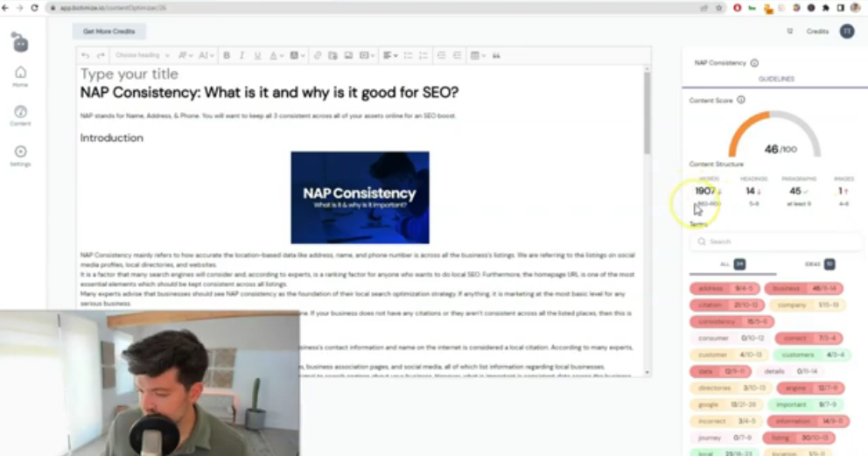This screenshot has height=456, width=868.
Task: Open the font size dropdown
Action: coord(206,55)
